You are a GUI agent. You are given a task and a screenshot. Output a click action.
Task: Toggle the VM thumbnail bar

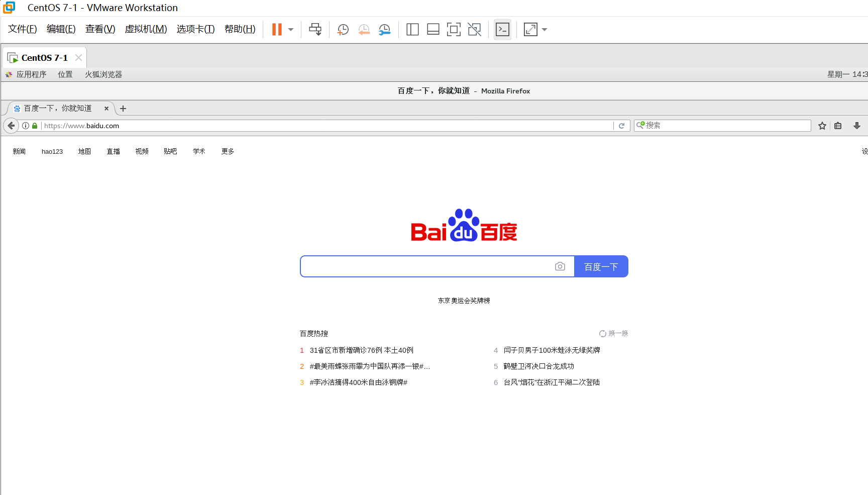point(432,29)
